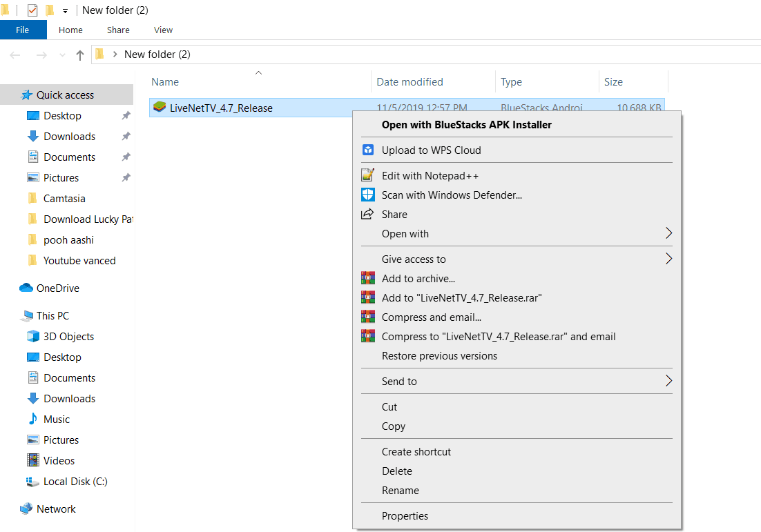
Task: Click the Windows Defender shield icon
Action: [x=368, y=195]
